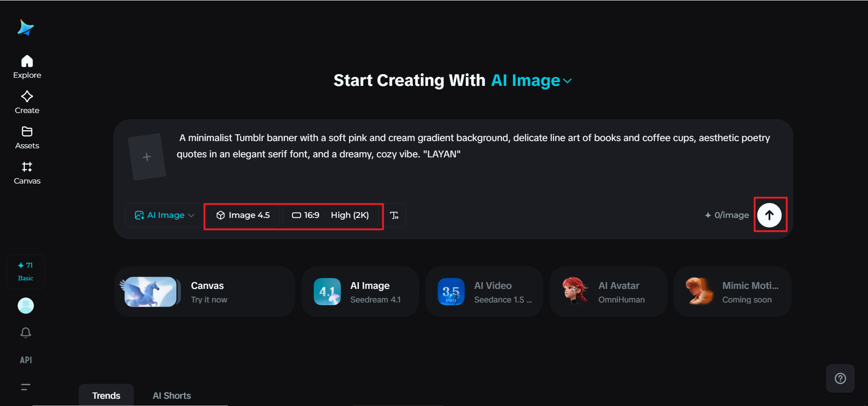Click the Explore home icon
The image size is (868, 406).
click(x=27, y=61)
